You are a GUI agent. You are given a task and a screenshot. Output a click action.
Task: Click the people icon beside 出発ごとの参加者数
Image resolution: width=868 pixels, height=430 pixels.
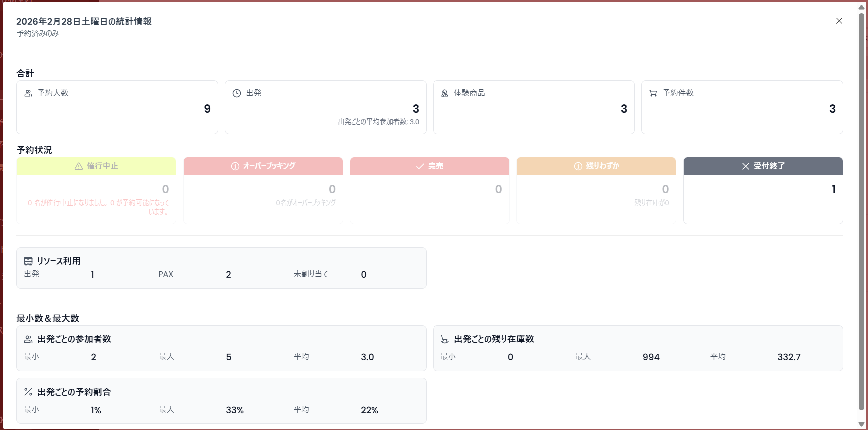pos(28,339)
